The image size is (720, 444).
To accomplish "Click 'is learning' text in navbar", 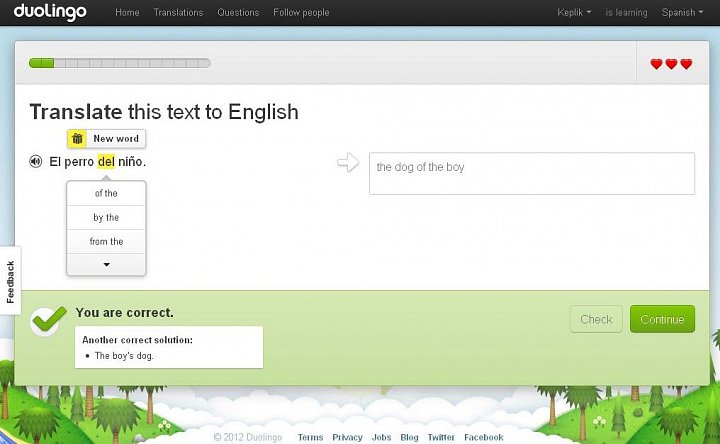I will 626,12.
